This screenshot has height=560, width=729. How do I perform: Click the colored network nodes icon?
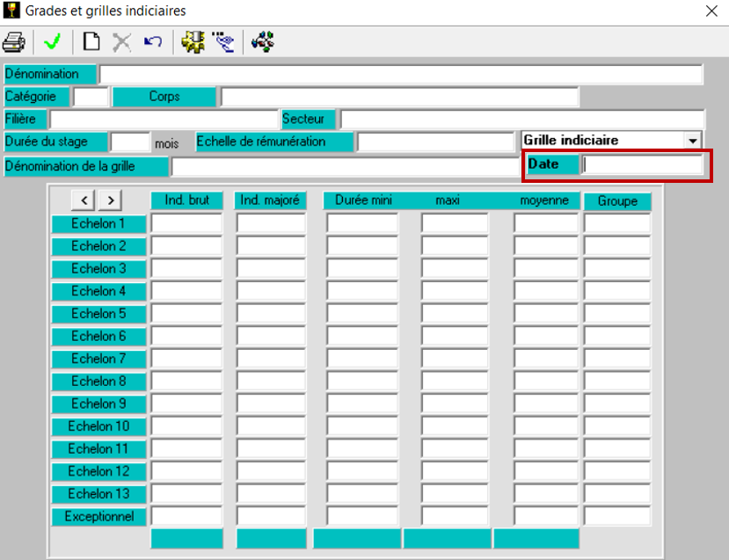(262, 41)
